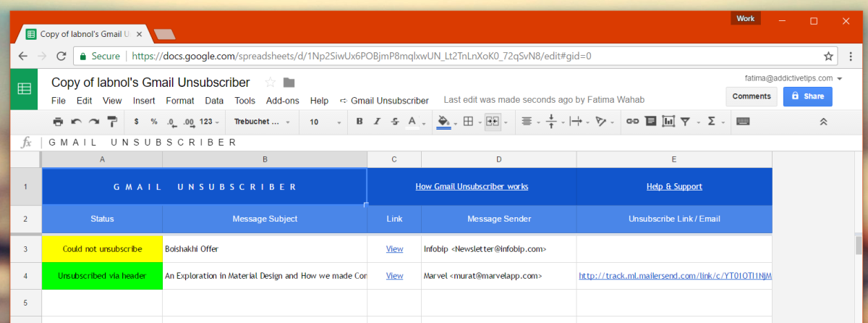Open the Add-ons menu
Image resolution: width=868 pixels, height=323 pixels.
[x=283, y=101]
